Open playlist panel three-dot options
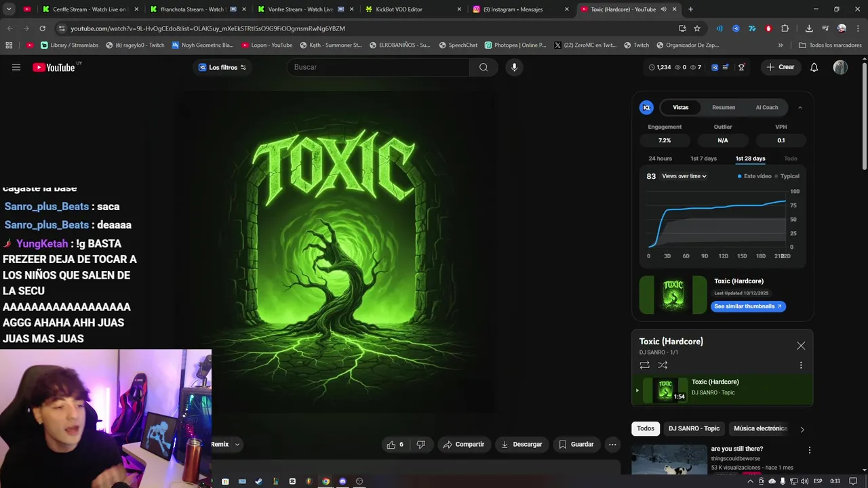This screenshot has height=488, width=868. point(801,365)
